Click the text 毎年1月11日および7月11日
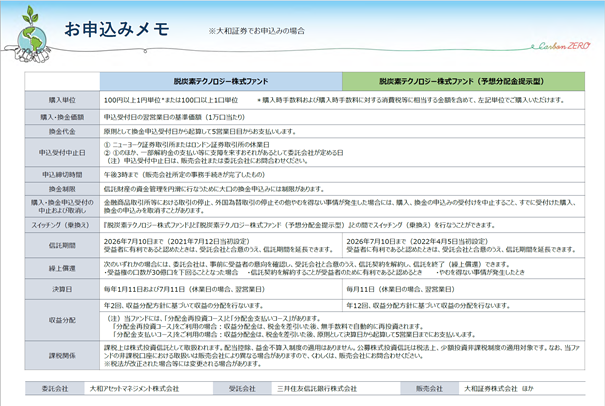 pyautogui.click(x=184, y=289)
